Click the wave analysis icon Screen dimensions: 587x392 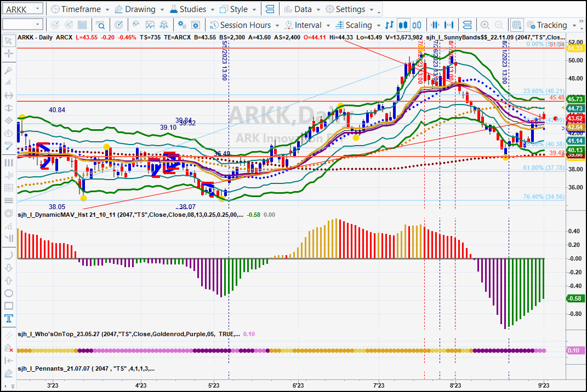[x=136, y=25]
